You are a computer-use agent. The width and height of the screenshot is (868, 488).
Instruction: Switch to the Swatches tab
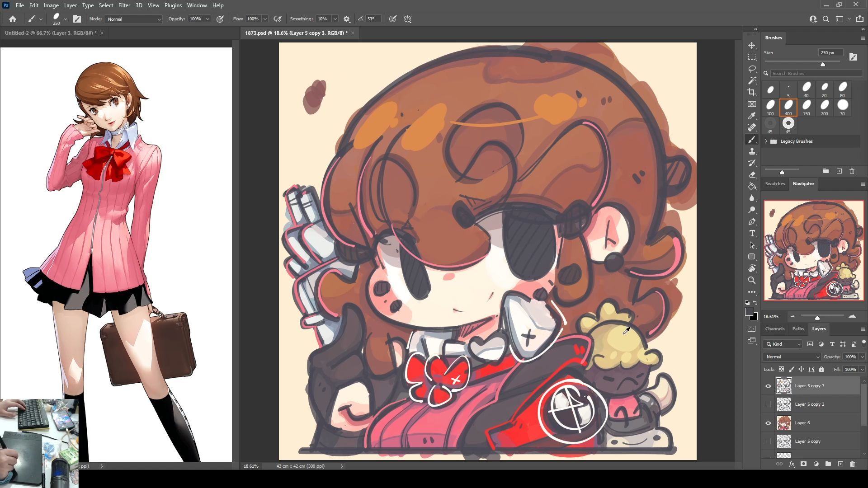(x=775, y=184)
